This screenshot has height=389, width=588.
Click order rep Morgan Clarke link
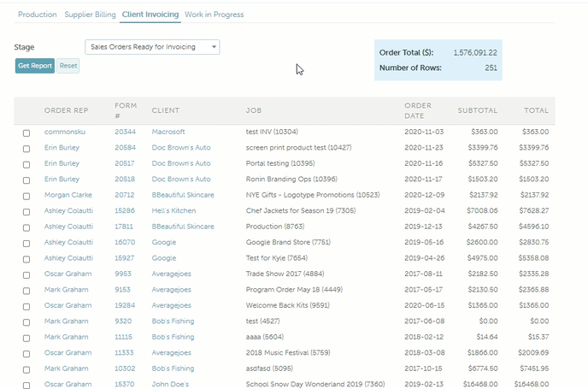pyautogui.click(x=68, y=195)
